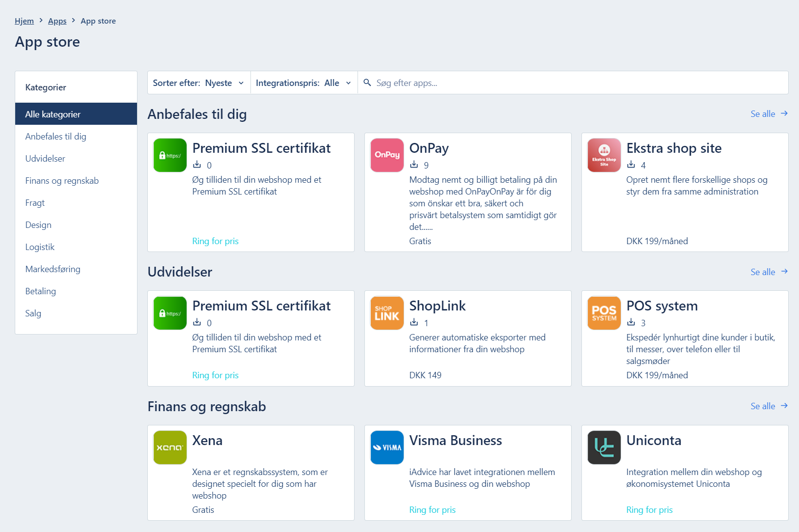799x532 pixels.
Task: Open the Premium SSL certifikat icon under Udvidelser
Action: pyautogui.click(x=170, y=313)
